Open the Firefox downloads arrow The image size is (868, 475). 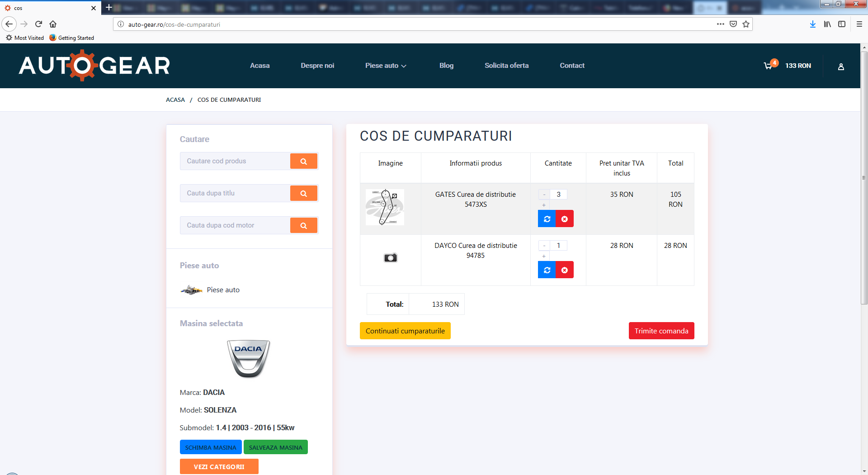coord(813,24)
